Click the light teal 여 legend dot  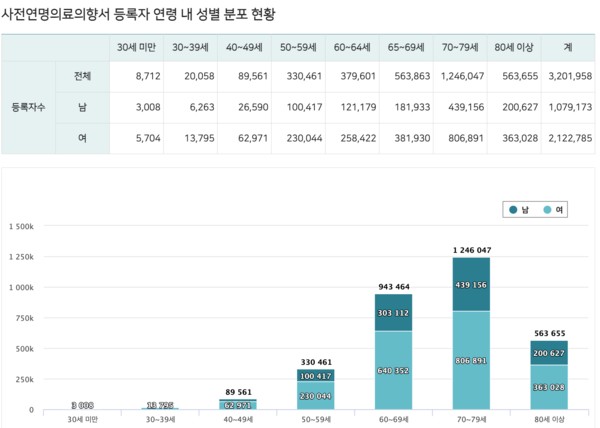point(547,210)
